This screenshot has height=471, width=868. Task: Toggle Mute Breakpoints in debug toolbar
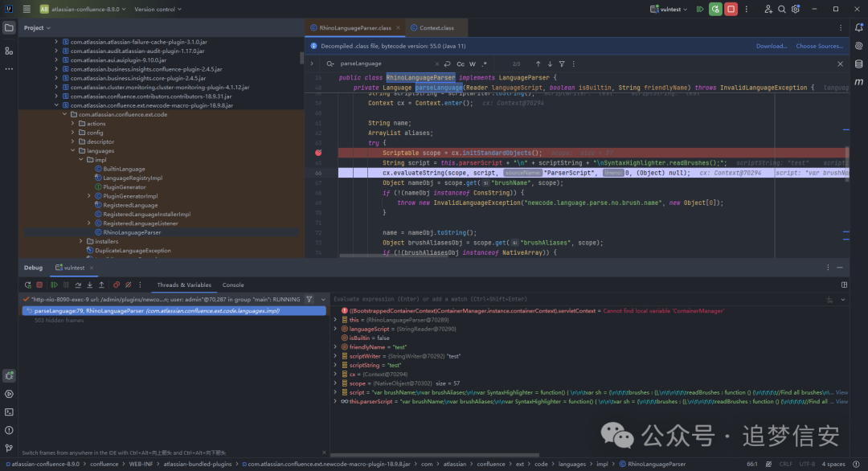128,285
